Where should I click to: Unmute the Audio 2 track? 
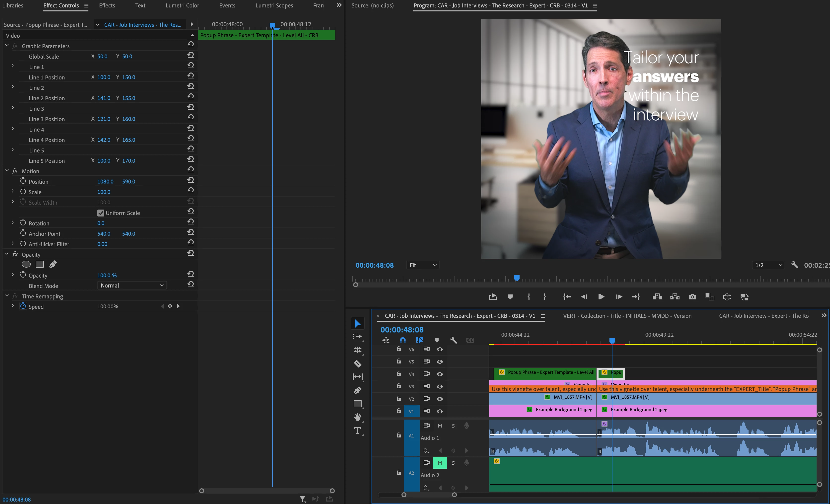tap(440, 463)
